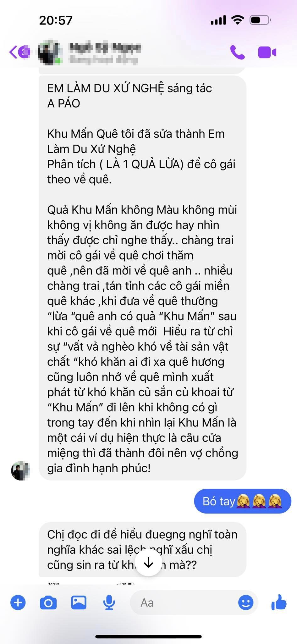Tap the "Chị đọc đi để hiểu" message

click(142, 549)
